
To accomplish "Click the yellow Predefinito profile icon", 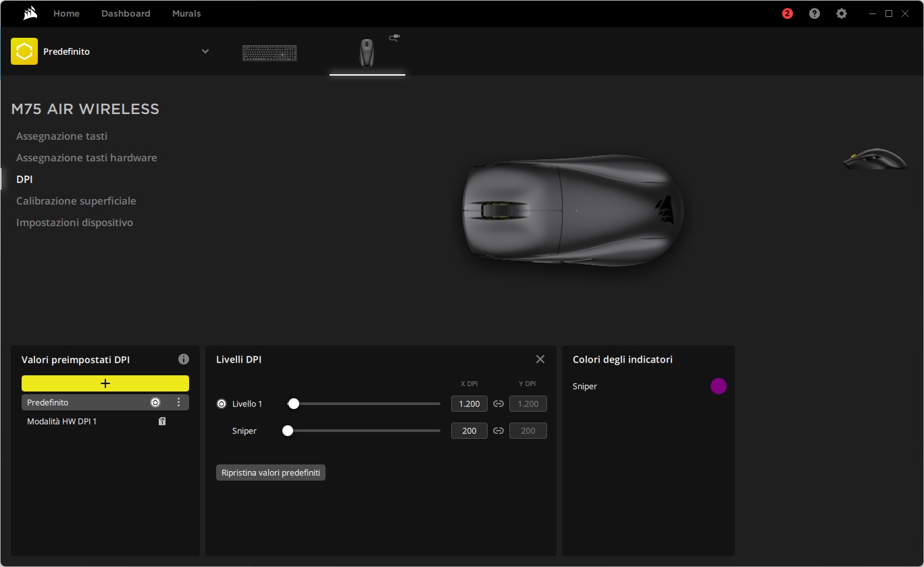I will click(x=24, y=51).
